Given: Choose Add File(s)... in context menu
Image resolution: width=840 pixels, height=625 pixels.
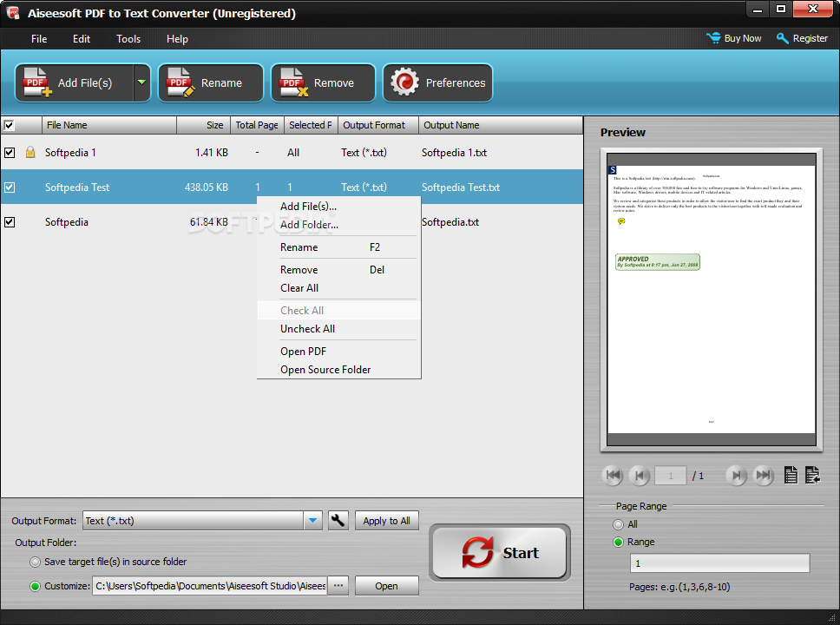Looking at the screenshot, I should (338, 207).
